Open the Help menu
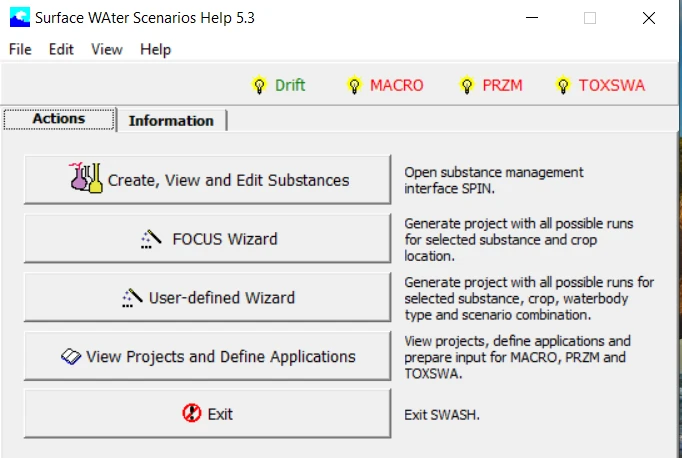Viewport: 682px width, 458px height. coord(155,49)
